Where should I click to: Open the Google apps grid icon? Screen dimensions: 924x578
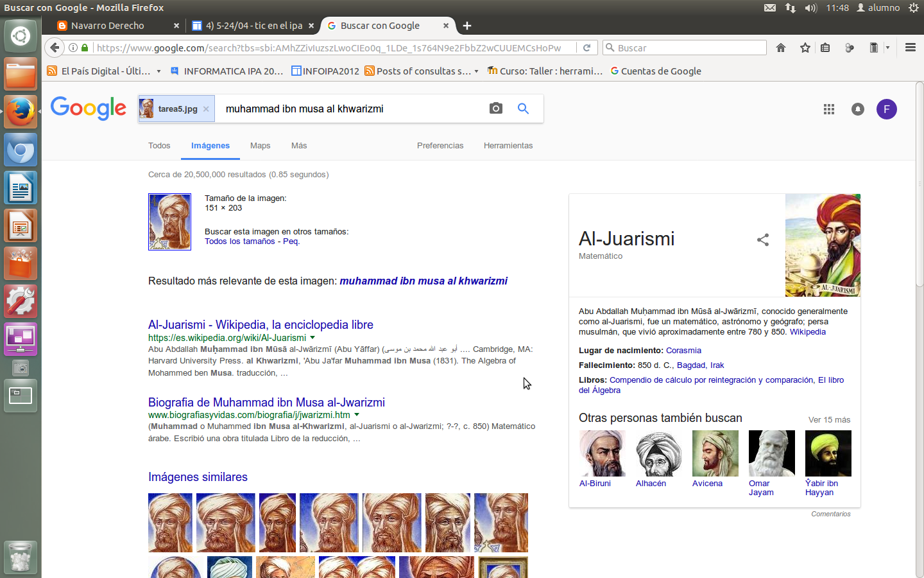(829, 109)
